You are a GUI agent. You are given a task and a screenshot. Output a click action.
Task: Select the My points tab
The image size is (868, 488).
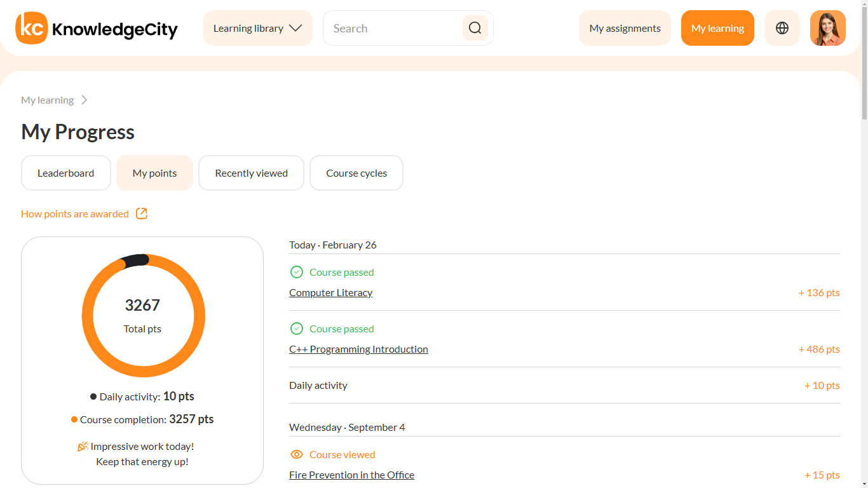point(154,173)
